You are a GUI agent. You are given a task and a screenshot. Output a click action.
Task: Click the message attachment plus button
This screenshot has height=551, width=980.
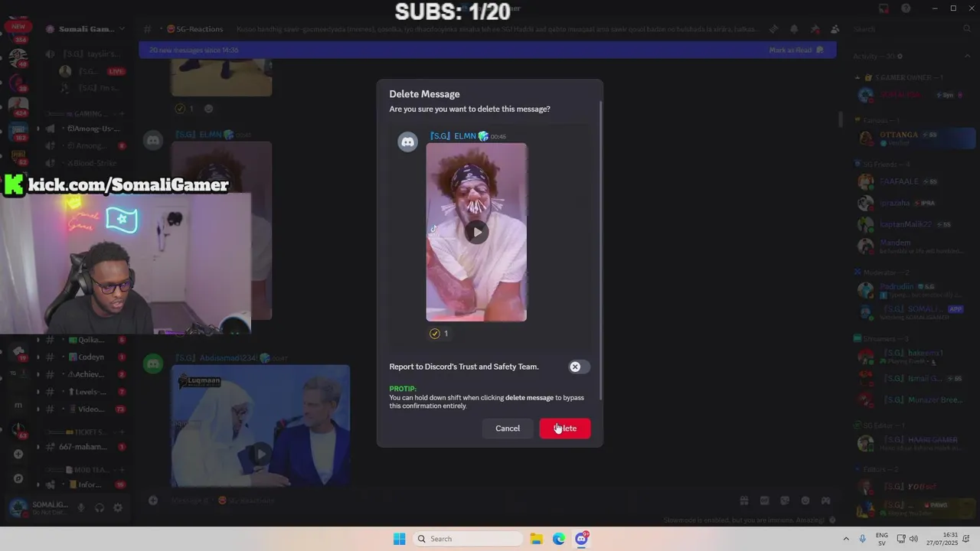click(153, 500)
